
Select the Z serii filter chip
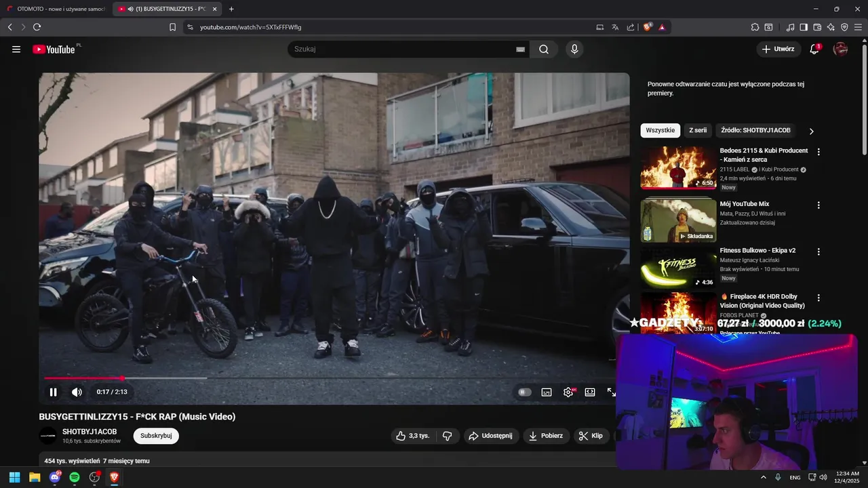[698, 130]
